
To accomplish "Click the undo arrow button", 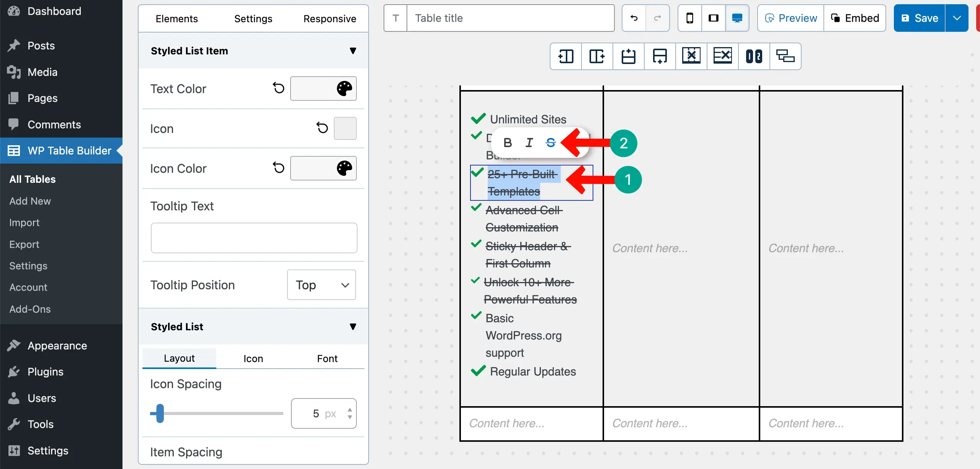I will point(634,18).
